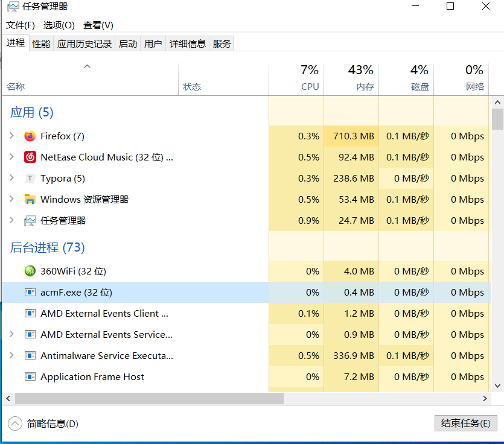Image resolution: width=504 pixels, height=444 pixels.
Task: Sort by the 磁盘 4% column header
Action: tap(406, 80)
